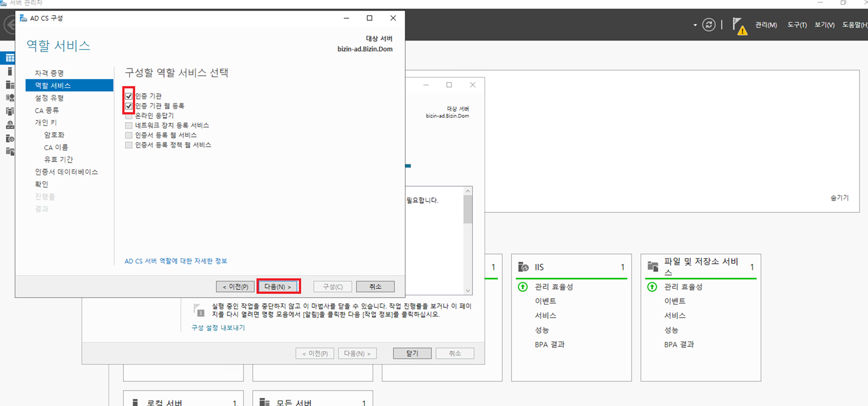Open the 보기(V) menu
Screen dimensions: 868x406
tap(825, 25)
